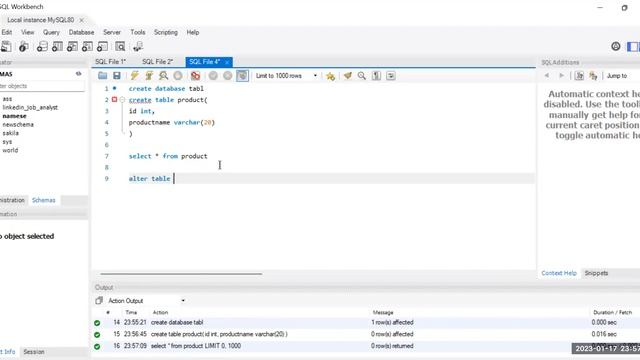Click the search table data icon
This screenshot has width=640, height=360.
(x=120, y=47)
